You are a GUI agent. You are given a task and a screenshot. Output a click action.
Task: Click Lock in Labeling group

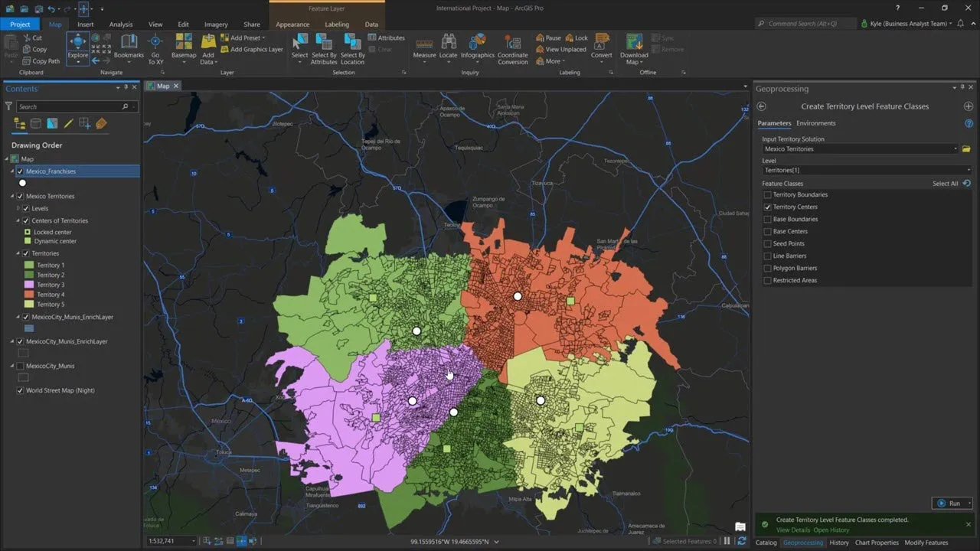coord(577,37)
